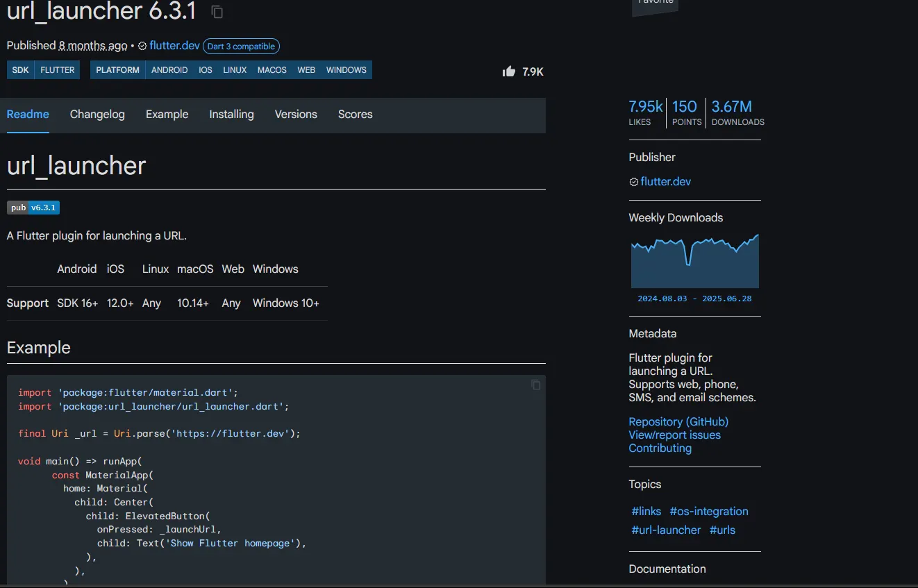Click the SDK label tag
918x588 pixels.
point(21,70)
